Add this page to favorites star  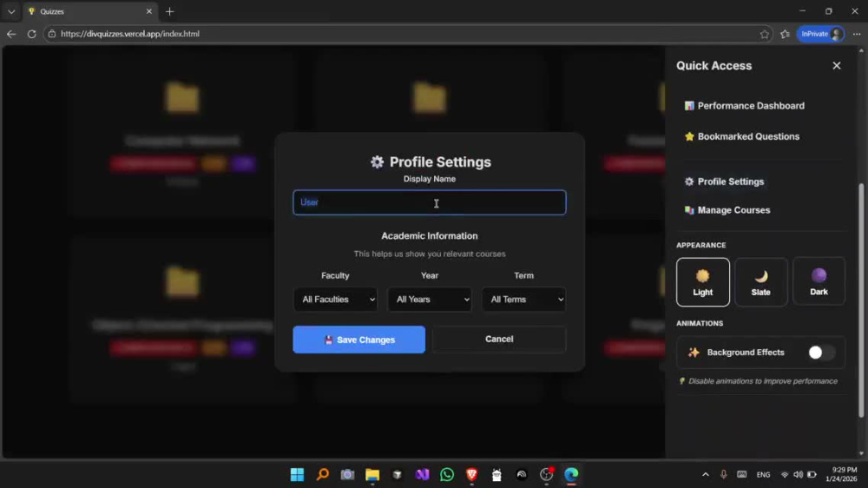point(765,34)
